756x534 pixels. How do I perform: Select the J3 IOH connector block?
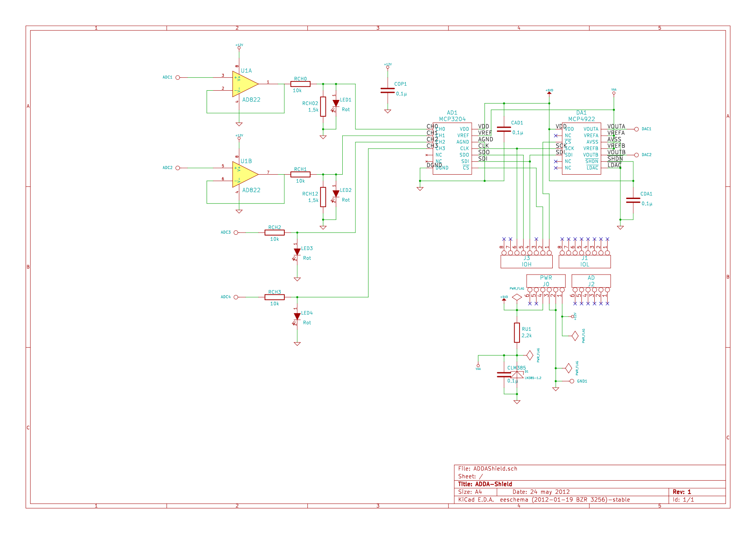526,262
